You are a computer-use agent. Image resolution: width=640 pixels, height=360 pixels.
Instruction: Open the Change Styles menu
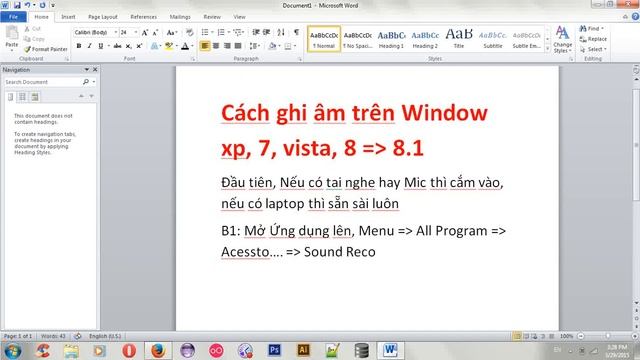coord(562,40)
